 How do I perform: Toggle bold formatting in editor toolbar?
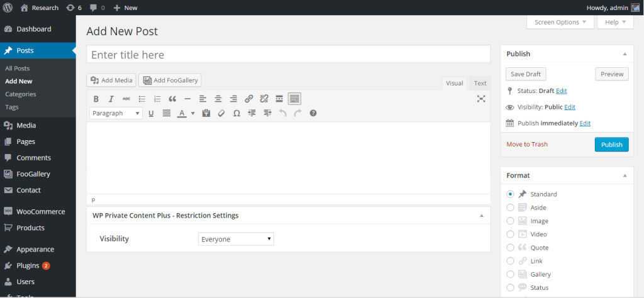click(x=96, y=99)
